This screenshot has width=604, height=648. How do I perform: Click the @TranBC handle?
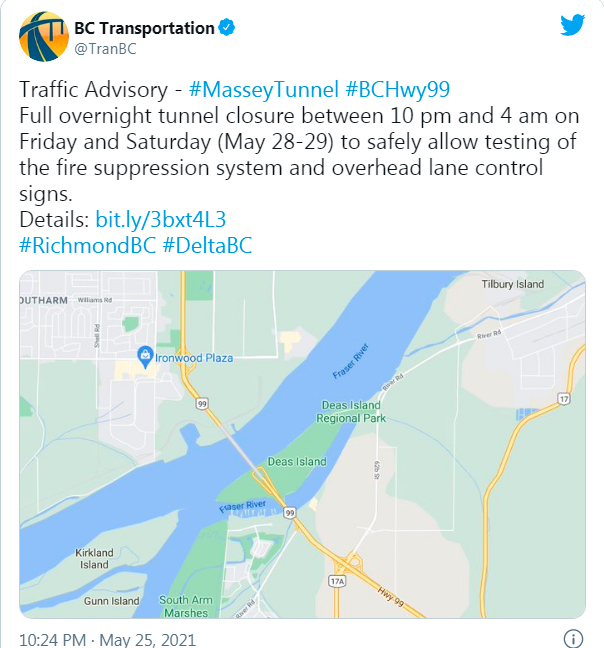105,49
